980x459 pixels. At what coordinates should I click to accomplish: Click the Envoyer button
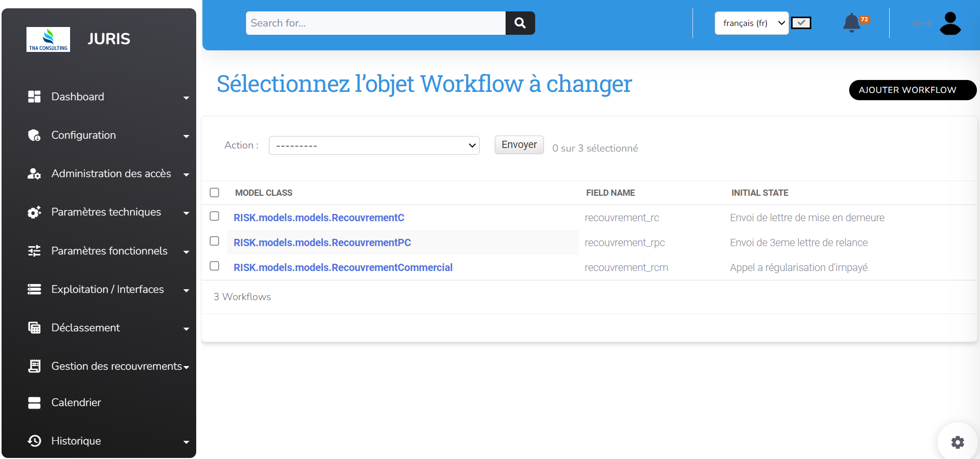(x=519, y=145)
